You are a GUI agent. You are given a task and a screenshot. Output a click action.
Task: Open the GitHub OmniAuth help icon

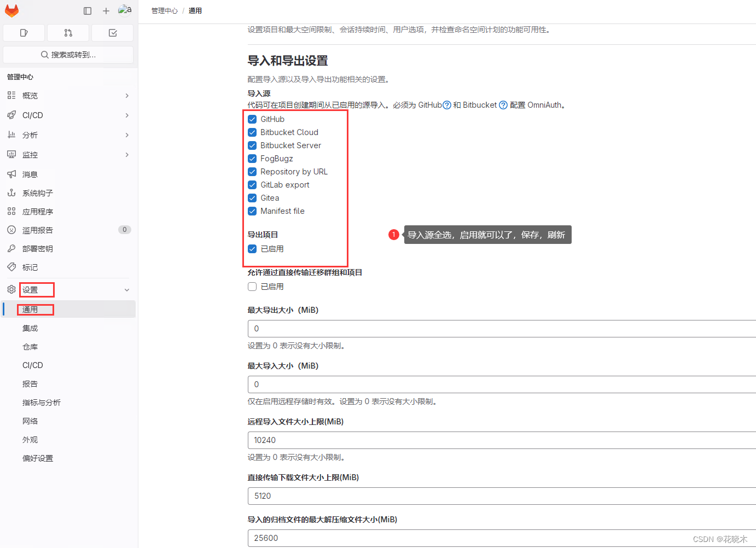point(447,105)
